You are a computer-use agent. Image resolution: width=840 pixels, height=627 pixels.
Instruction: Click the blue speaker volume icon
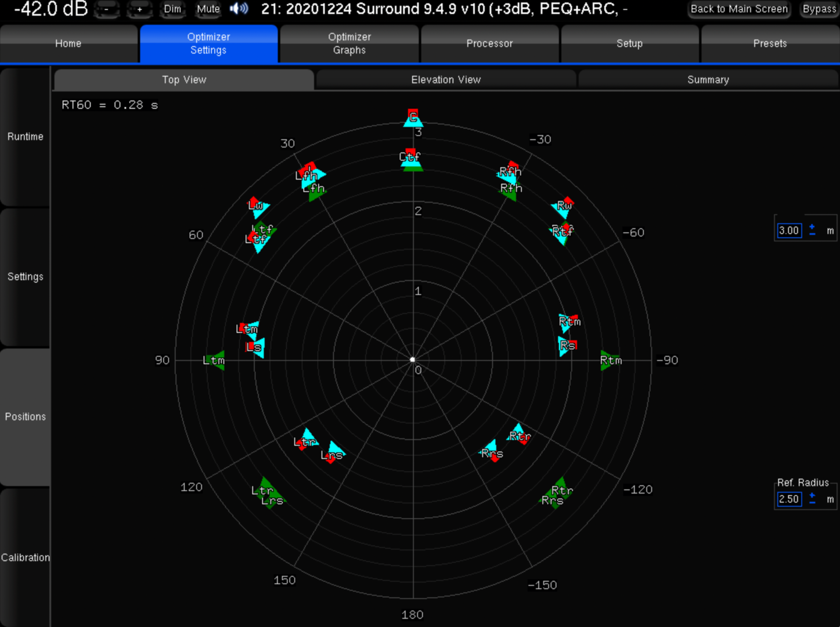click(x=239, y=9)
